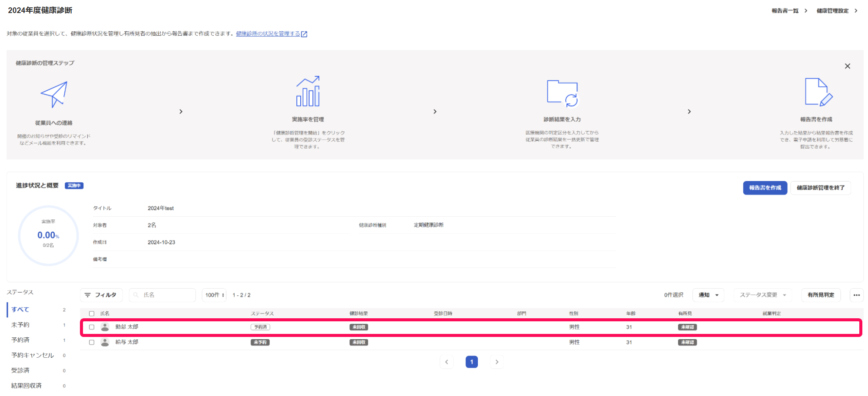Click the filter icon in フィルタ button

coord(87,295)
